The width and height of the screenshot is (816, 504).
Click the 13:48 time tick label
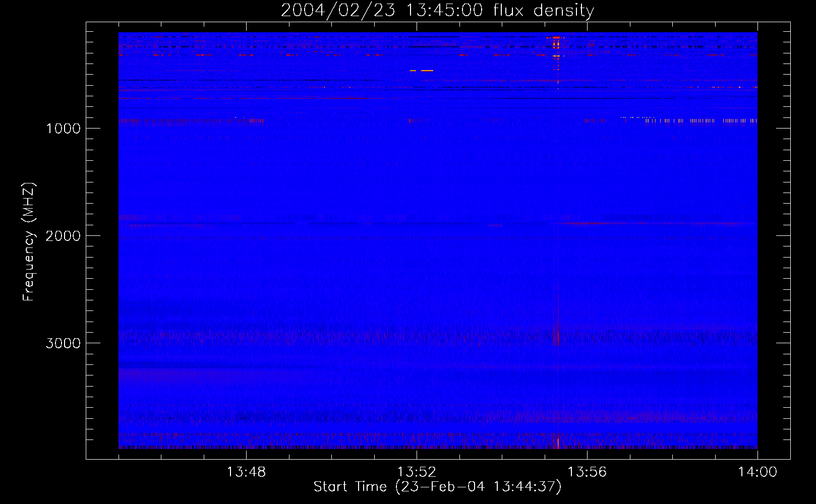tap(246, 472)
